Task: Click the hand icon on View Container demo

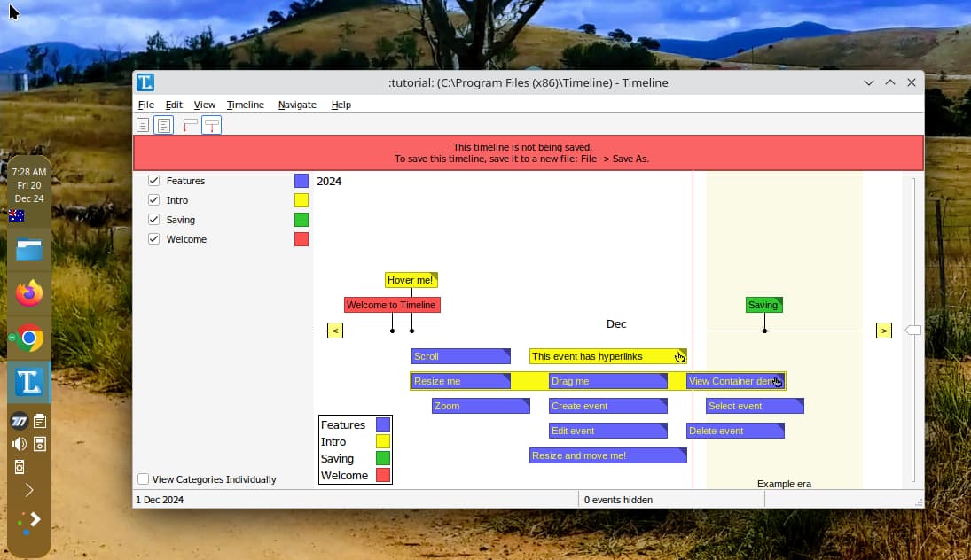Action: [x=777, y=382]
